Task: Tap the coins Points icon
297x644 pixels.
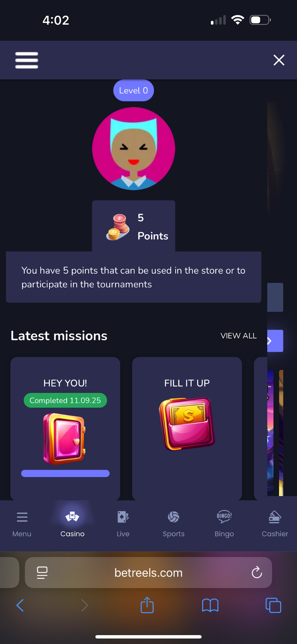Action: 118,227
